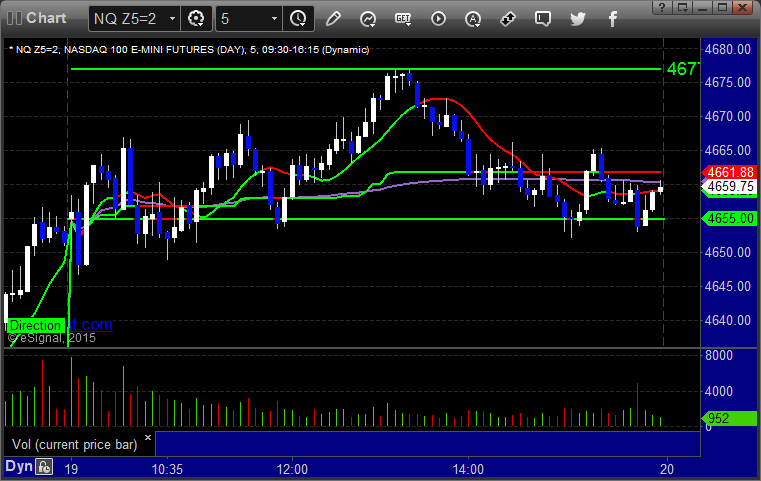Image resolution: width=761 pixels, height=481 pixels.
Task: Click the 8000 volume axis label
Action: tap(719, 355)
